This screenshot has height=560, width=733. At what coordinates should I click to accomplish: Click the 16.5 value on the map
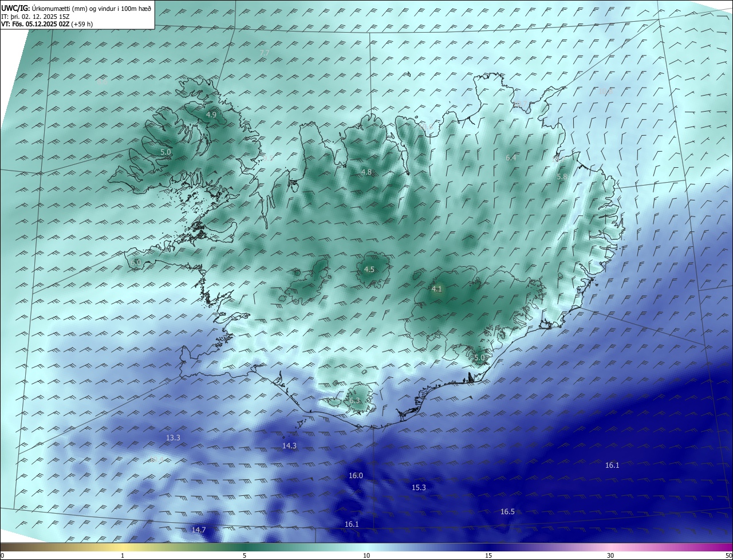(x=507, y=511)
